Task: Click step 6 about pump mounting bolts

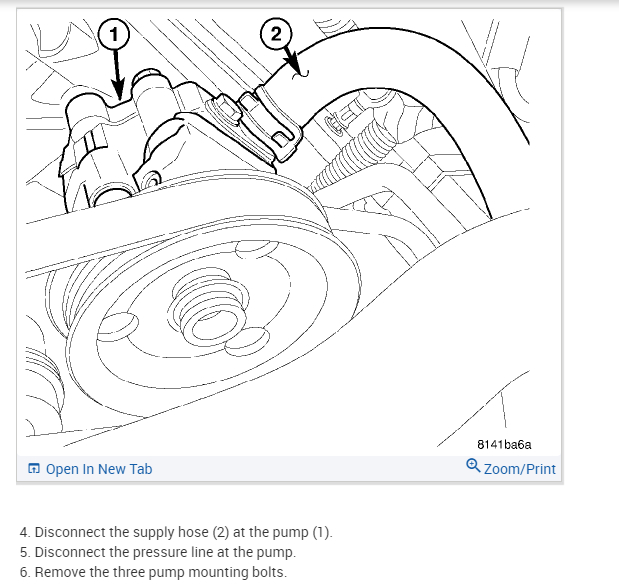Action: point(153,572)
